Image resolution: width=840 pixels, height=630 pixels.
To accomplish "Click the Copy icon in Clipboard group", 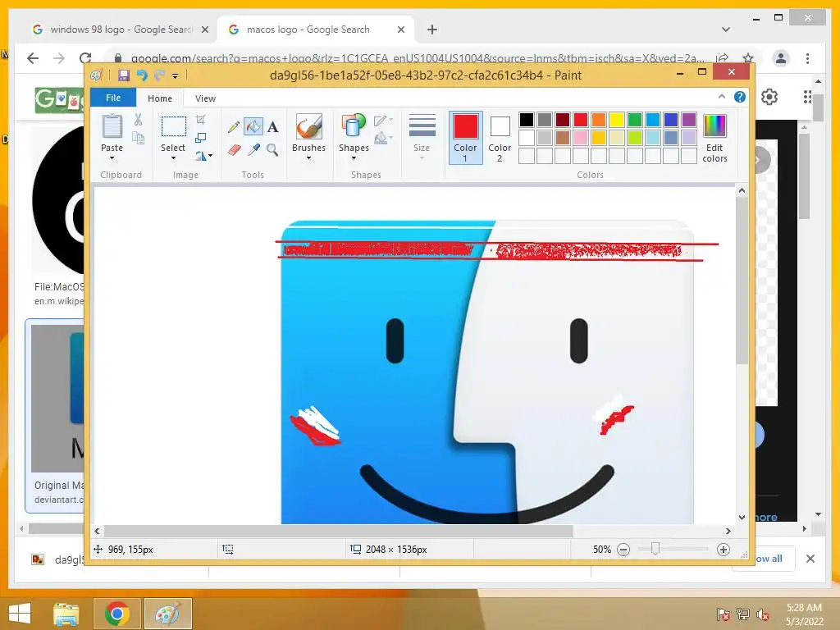I will pos(138,138).
